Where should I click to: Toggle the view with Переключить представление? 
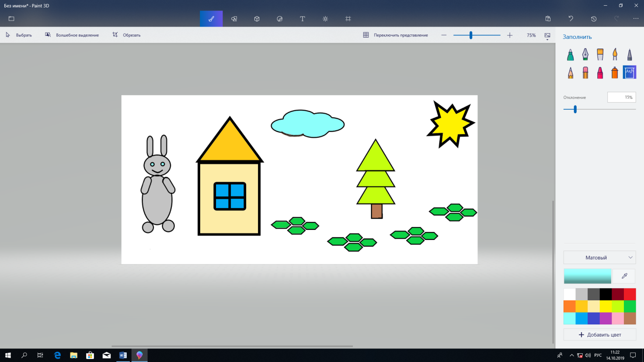(396, 35)
